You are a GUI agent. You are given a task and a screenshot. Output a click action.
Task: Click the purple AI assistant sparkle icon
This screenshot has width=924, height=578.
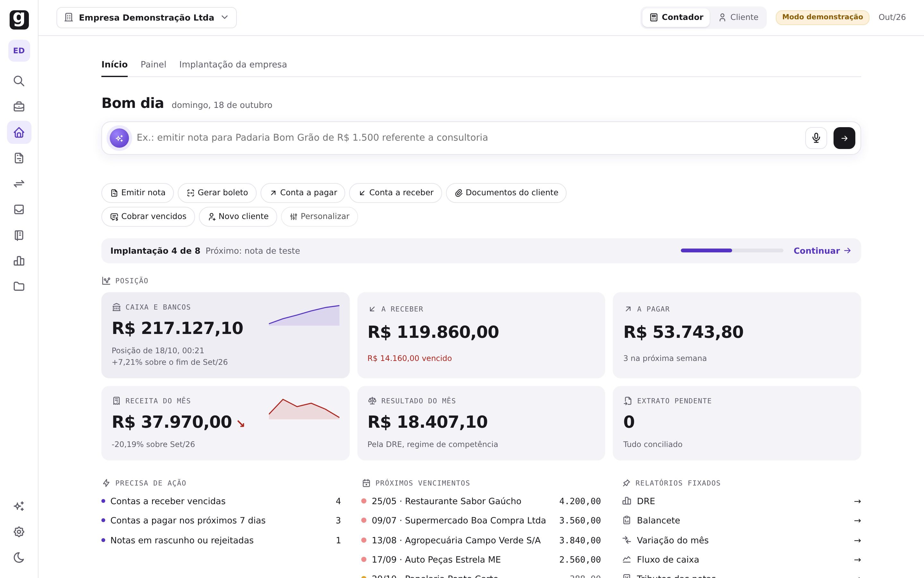[119, 138]
